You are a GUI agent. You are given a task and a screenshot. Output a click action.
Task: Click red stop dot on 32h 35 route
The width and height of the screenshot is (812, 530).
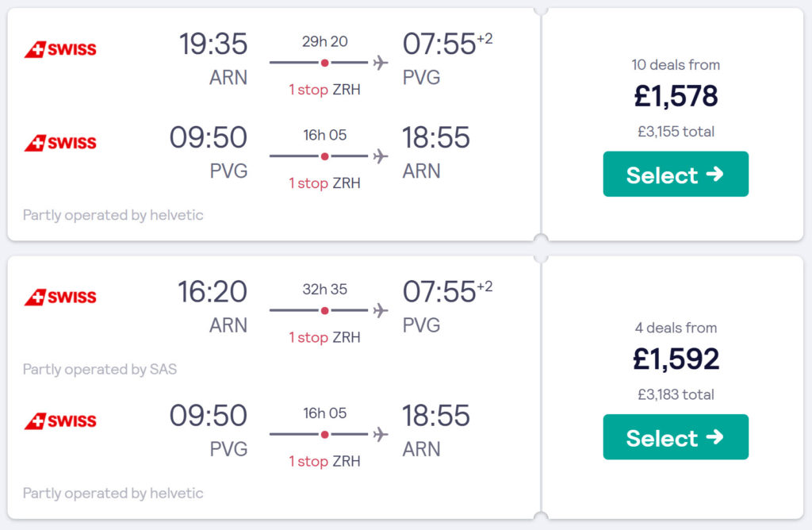(324, 310)
